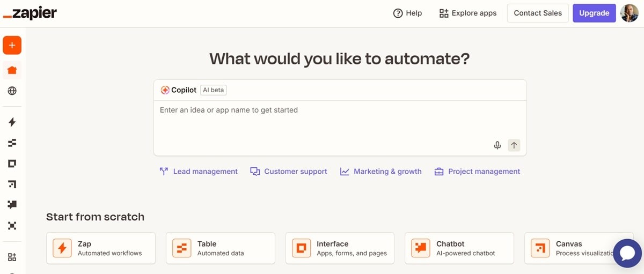
Task: Open Explore apps
Action: coord(467,13)
